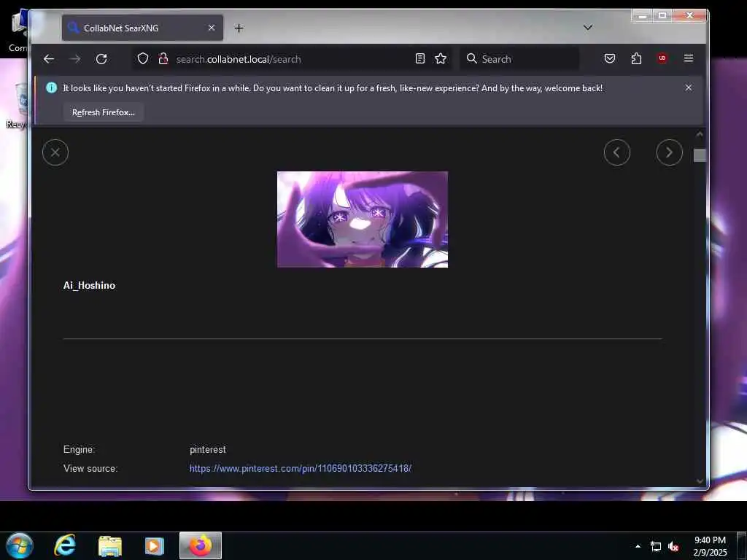Screen dimensions: 747x560
Task: Show hidden system tray icons
Action: coord(638,546)
